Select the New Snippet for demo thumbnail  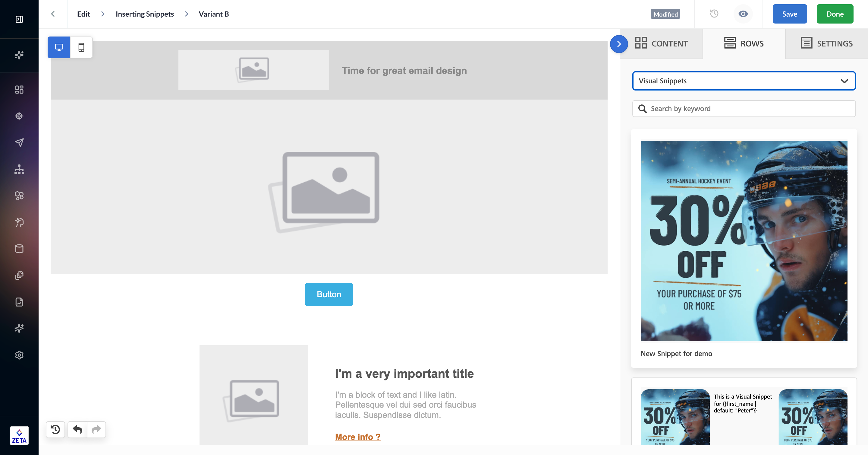[x=744, y=241]
